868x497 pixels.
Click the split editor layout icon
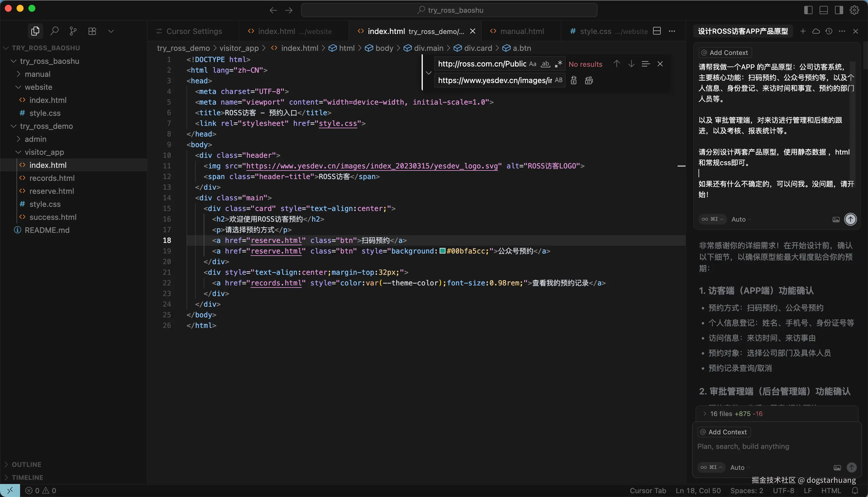(657, 31)
